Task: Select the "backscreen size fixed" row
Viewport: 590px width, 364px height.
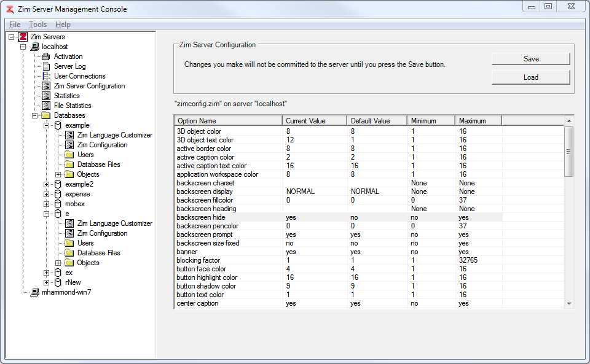Action: coord(339,243)
